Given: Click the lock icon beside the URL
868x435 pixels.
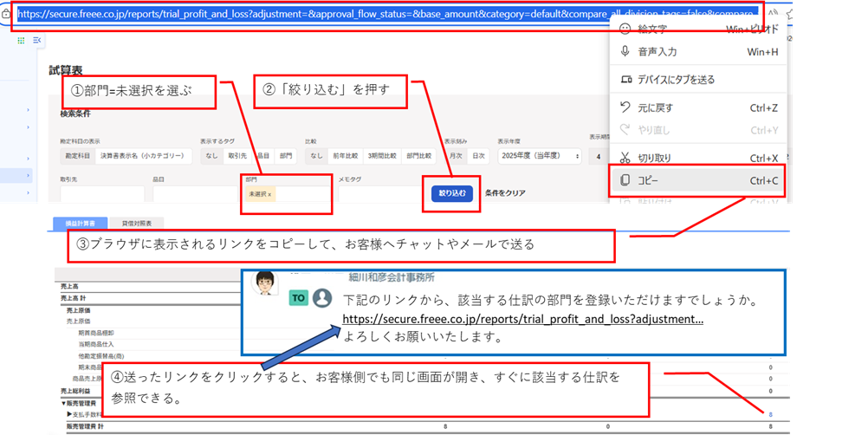Looking at the screenshot, I should coord(6,15).
